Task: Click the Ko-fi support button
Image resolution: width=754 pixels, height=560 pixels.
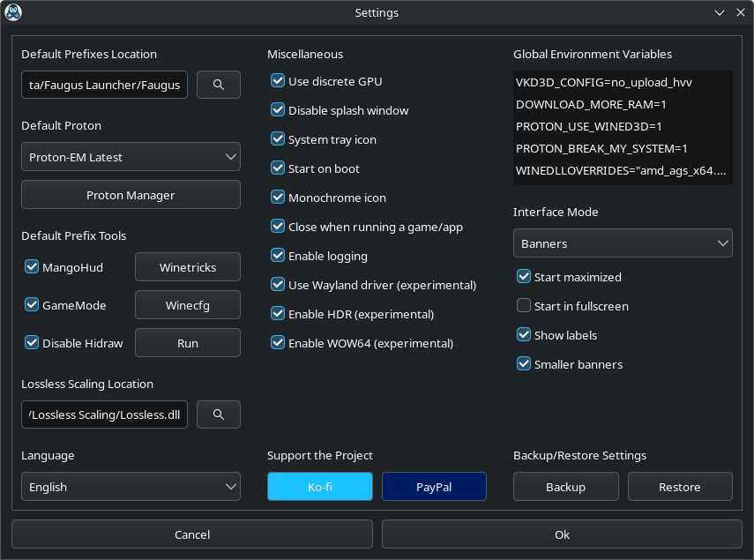Action: point(320,487)
